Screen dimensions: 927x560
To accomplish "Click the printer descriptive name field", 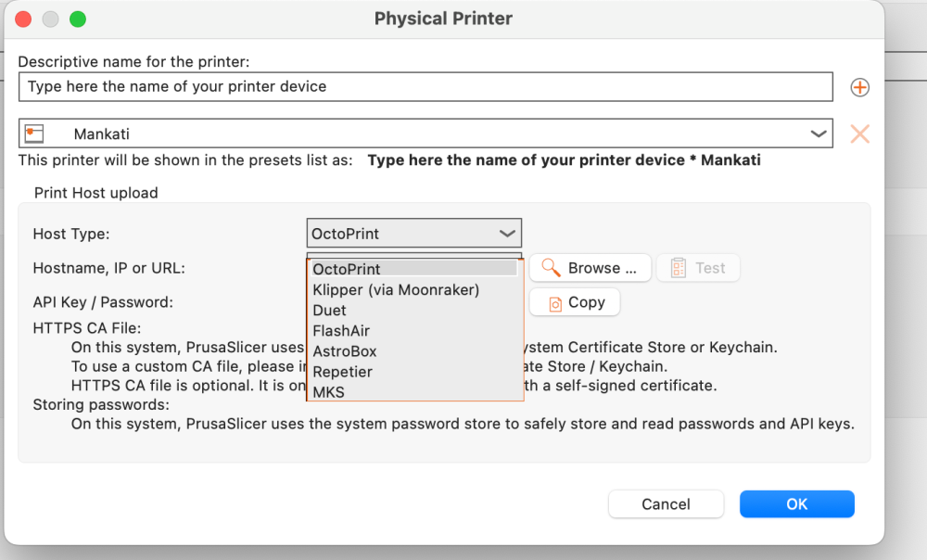I will (425, 86).
